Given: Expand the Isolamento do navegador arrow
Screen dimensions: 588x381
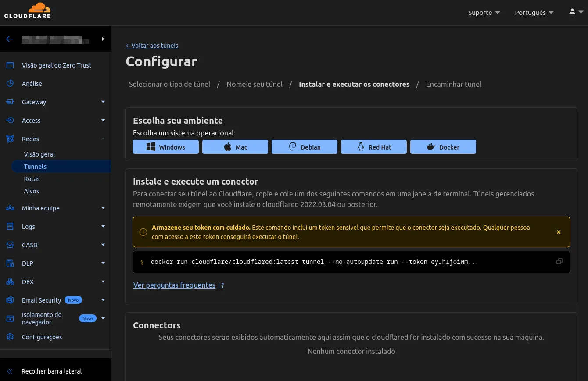Looking at the screenshot, I should pos(103,318).
